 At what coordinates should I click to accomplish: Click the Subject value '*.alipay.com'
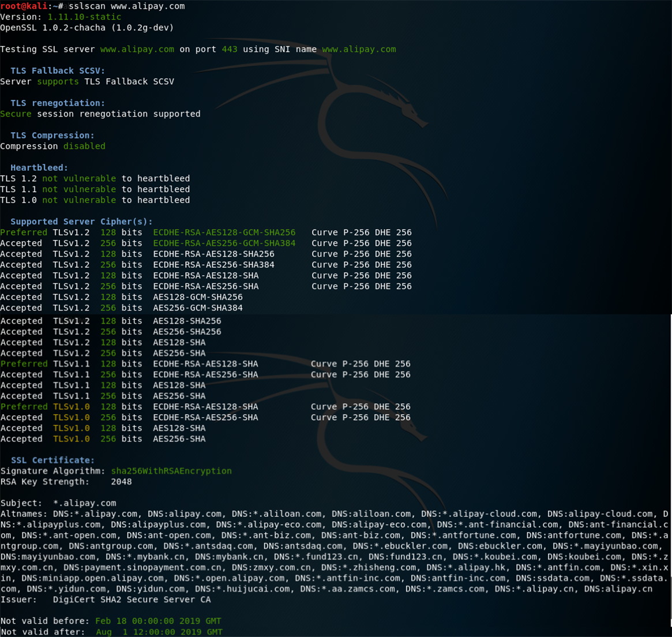84,503
